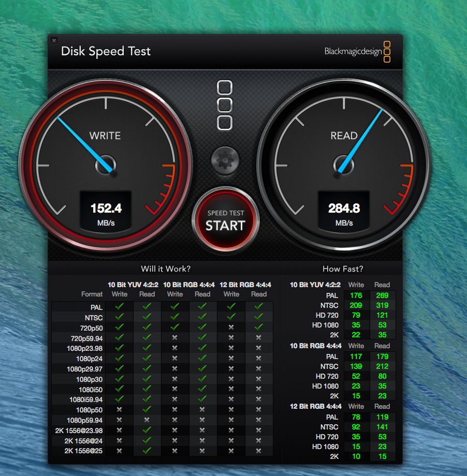Click the three-square logo between the gauges

point(225,106)
